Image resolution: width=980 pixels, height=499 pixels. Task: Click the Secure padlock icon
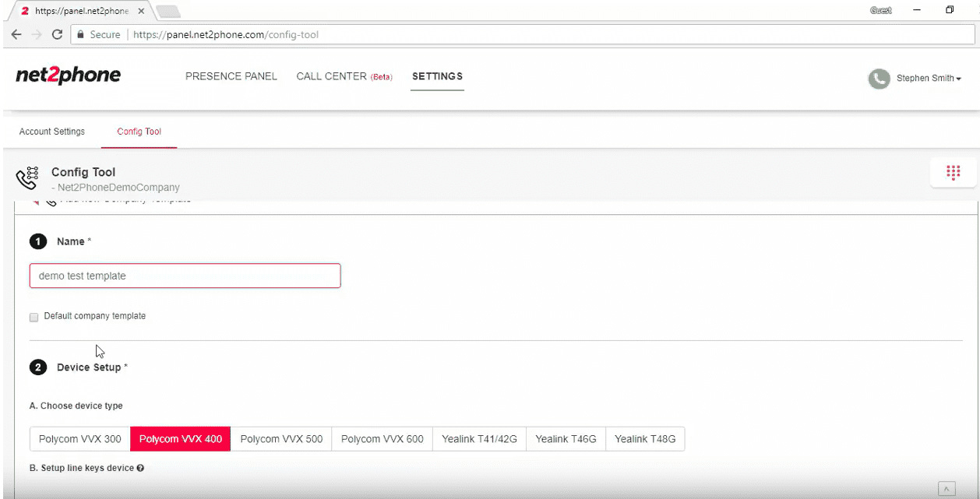pyautogui.click(x=79, y=34)
